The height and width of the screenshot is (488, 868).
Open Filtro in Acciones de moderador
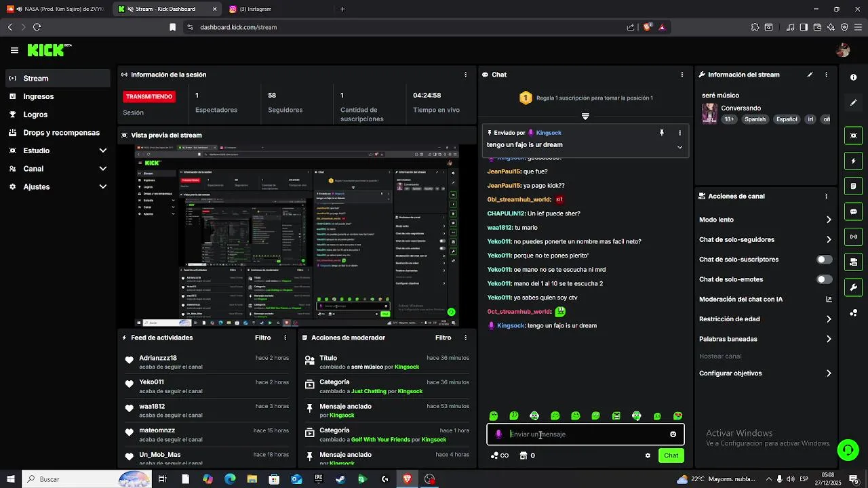[443, 338]
